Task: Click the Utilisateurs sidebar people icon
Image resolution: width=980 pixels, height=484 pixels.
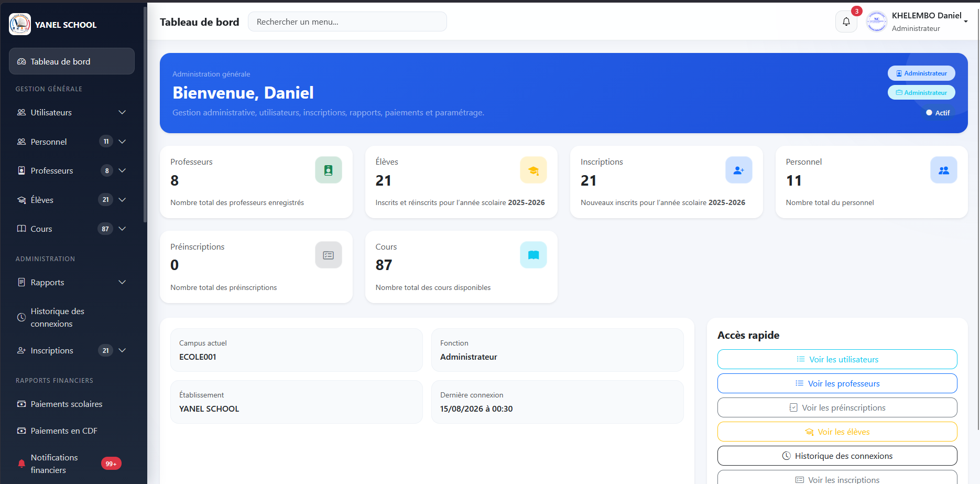Action: pos(21,112)
